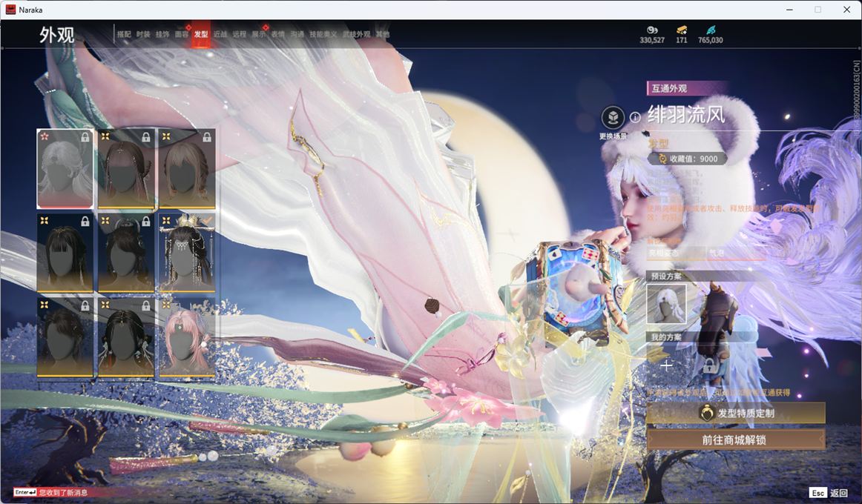Select the pink hairstyle thumbnail
The height and width of the screenshot is (504, 862).
point(187,337)
